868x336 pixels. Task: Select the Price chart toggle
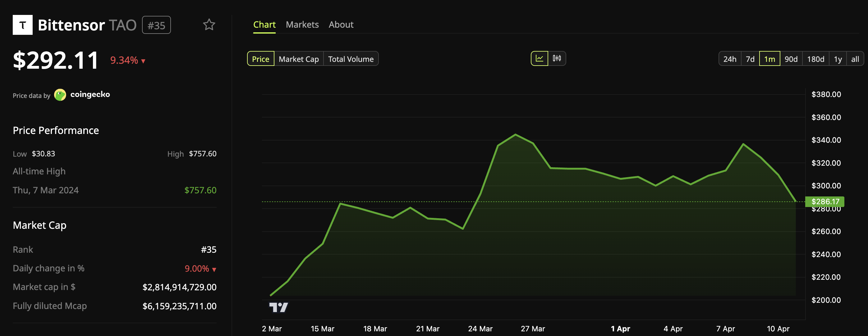260,59
